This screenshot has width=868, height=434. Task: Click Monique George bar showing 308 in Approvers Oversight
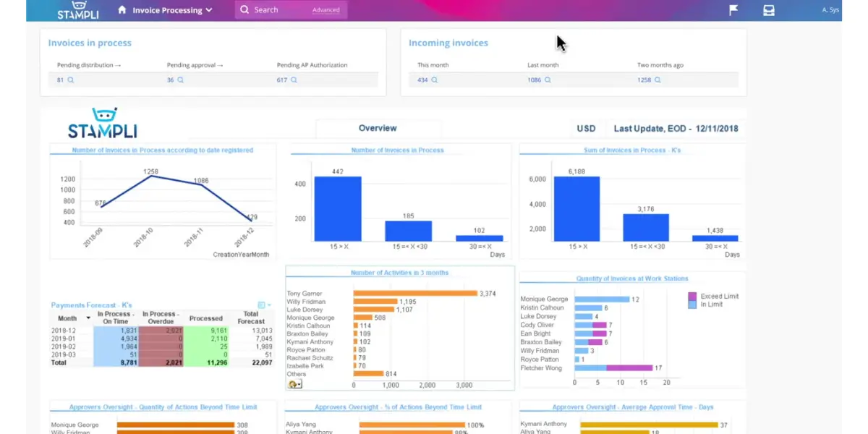[x=176, y=425]
